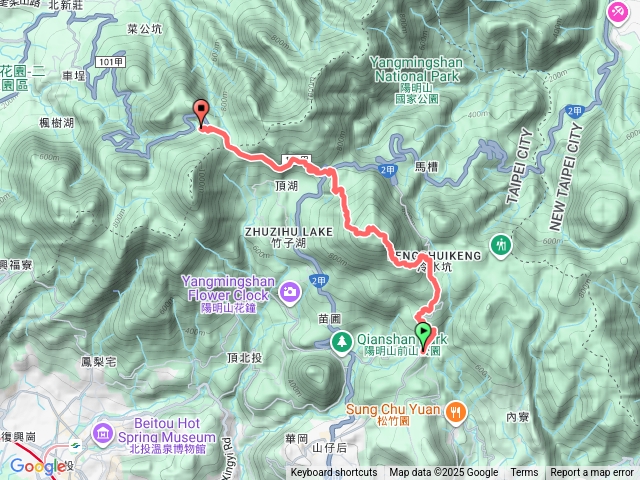
Task: Click the green hiking icon near Lengshuikeng
Action: pyautogui.click(x=500, y=246)
